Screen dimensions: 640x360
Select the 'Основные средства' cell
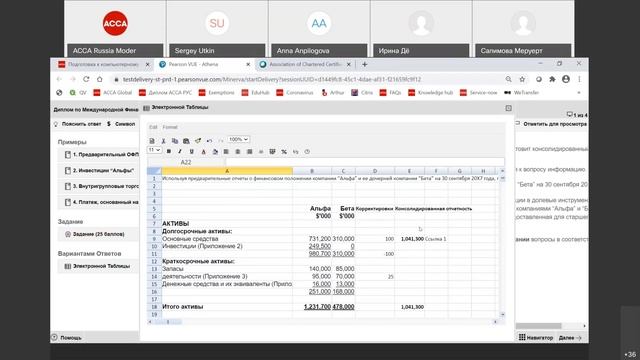coord(227,239)
